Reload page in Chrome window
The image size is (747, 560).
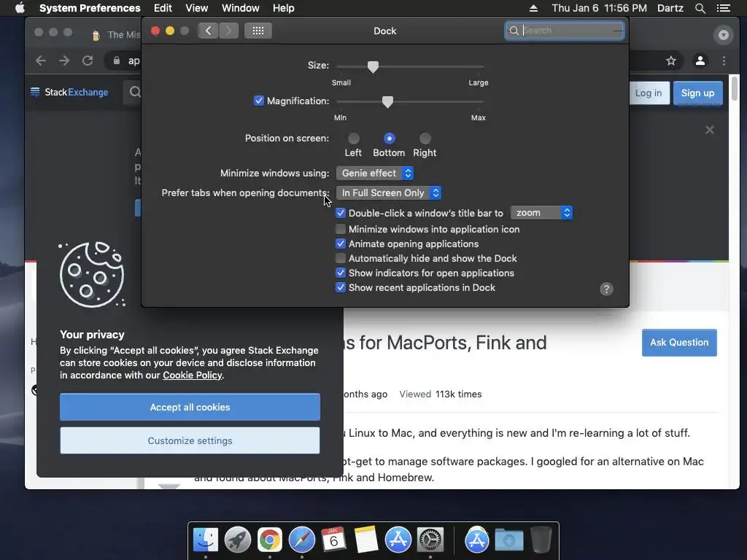88,61
